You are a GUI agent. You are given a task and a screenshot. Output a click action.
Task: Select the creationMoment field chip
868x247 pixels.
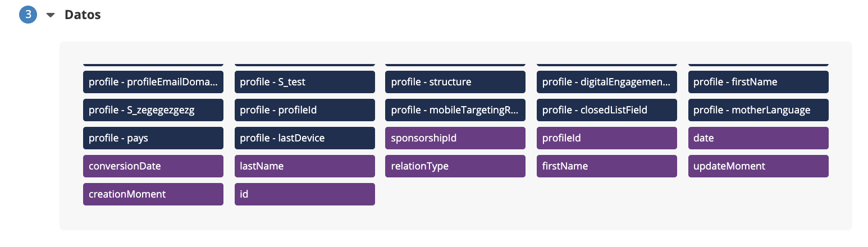153,194
